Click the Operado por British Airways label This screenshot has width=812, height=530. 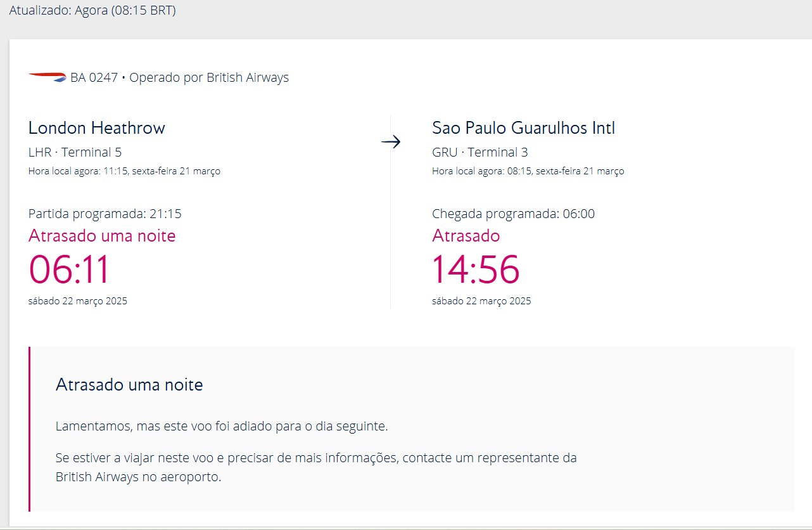tap(209, 78)
